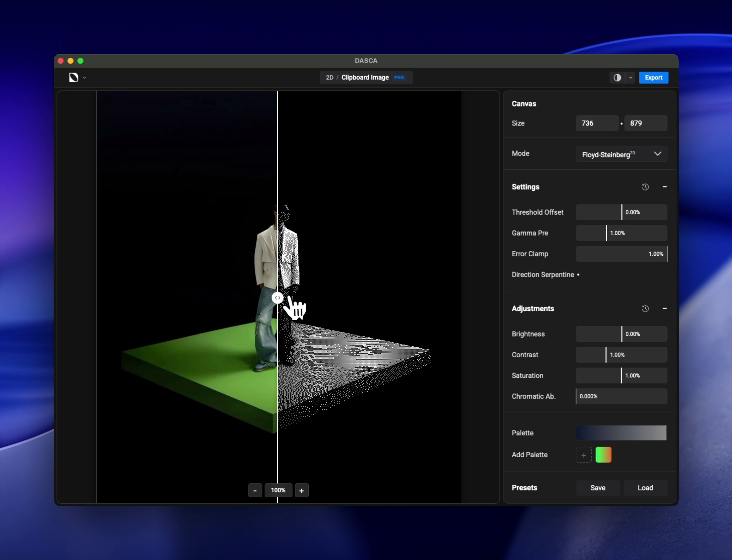Zoom out with the minus button
The height and width of the screenshot is (560, 732).
(x=255, y=490)
